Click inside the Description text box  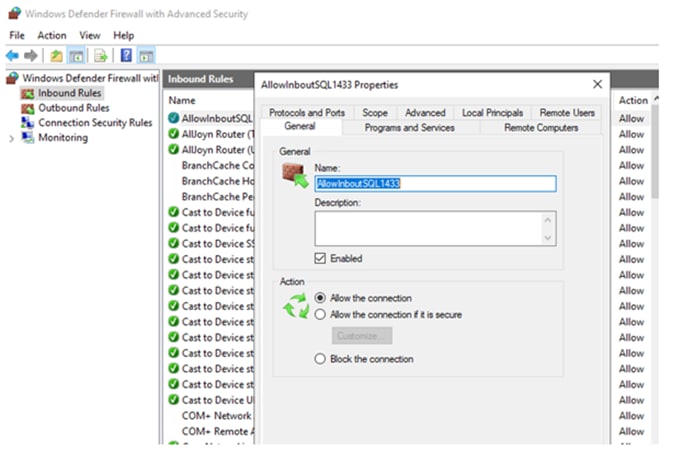429,229
